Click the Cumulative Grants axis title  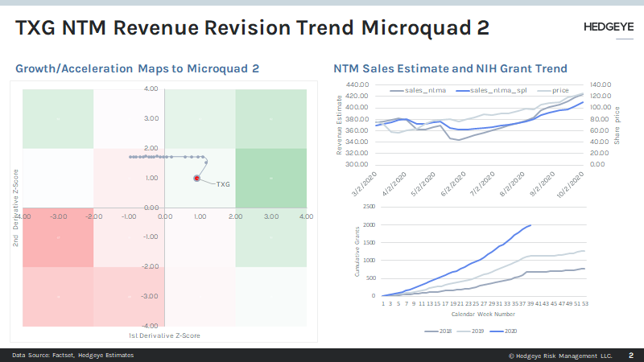357,252
